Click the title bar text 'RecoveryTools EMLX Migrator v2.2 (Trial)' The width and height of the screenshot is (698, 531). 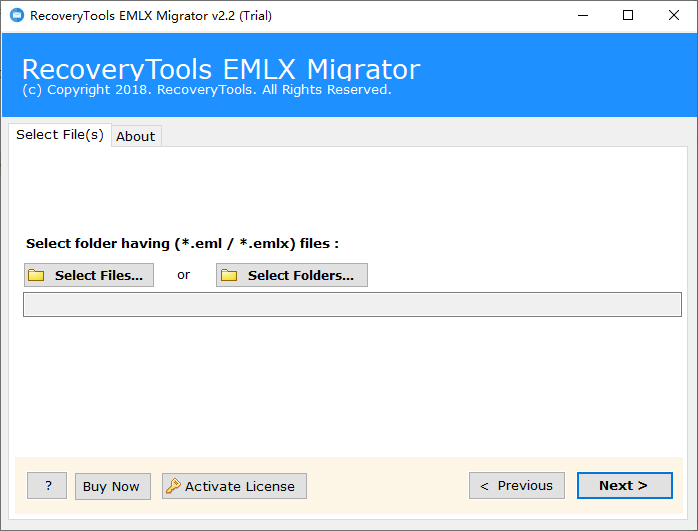click(x=151, y=16)
